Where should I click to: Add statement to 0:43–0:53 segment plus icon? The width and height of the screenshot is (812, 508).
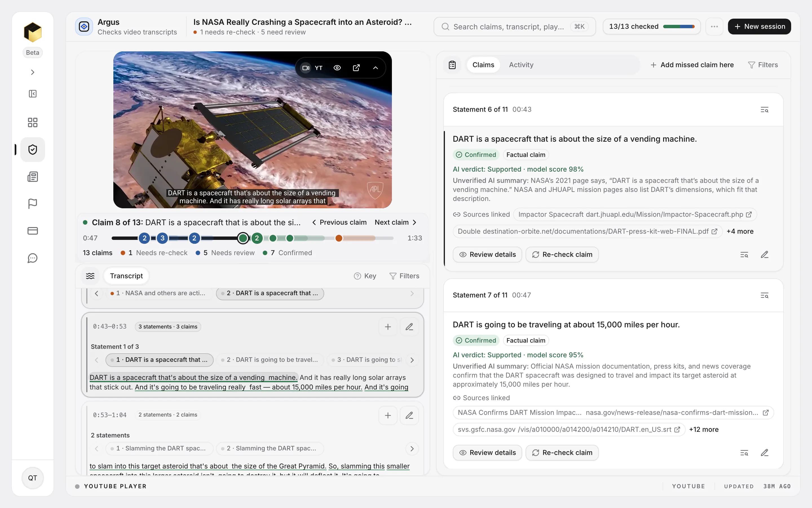pyautogui.click(x=388, y=327)
